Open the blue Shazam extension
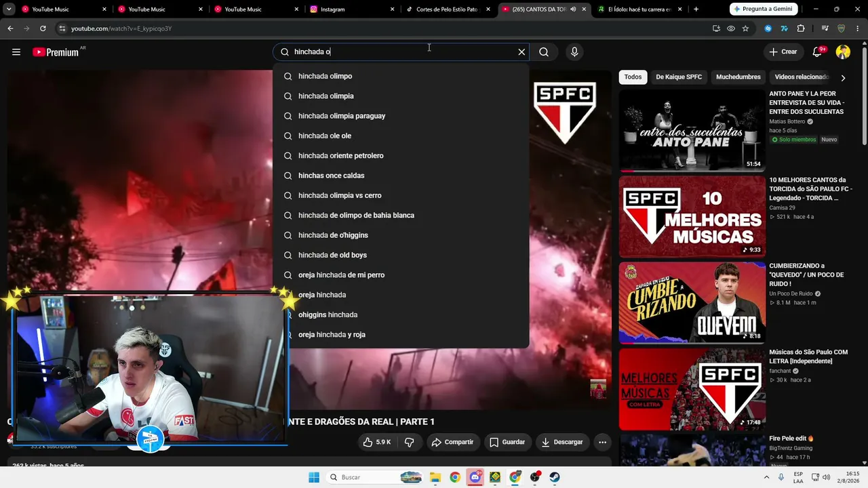The width and height of the screenshot is (868, 488). click(768, 28)
